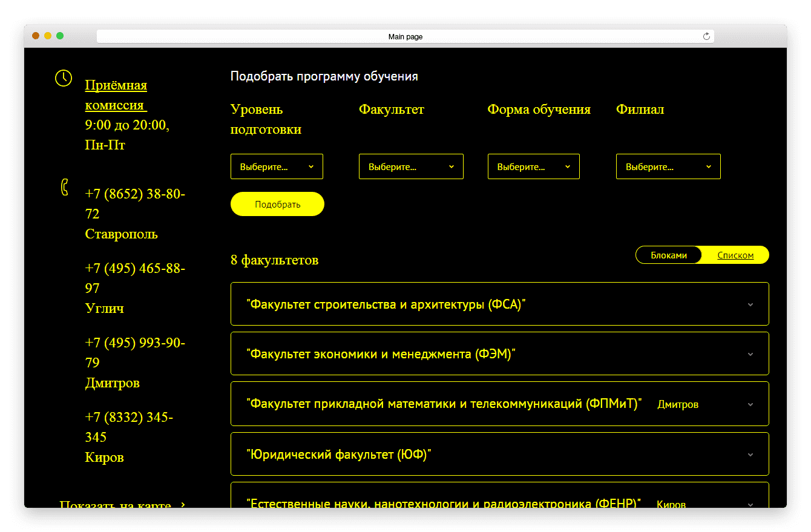Image resolution: width=811 pixels, height=532 pixels.
Task: Reload page with browser refresh icon
Action: point(706,36)
